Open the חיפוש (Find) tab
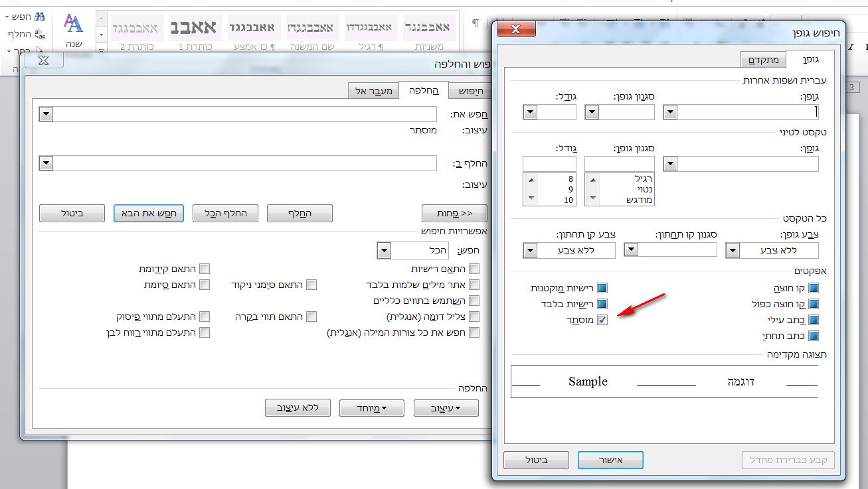The width and height of the screenshot is (868, 489). point(471,91)
